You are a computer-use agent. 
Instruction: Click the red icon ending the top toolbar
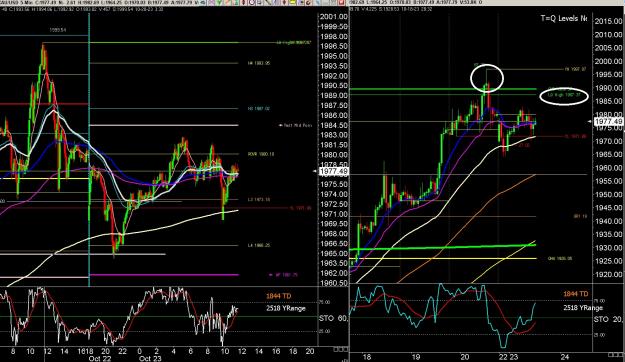[x=341, y=2]
